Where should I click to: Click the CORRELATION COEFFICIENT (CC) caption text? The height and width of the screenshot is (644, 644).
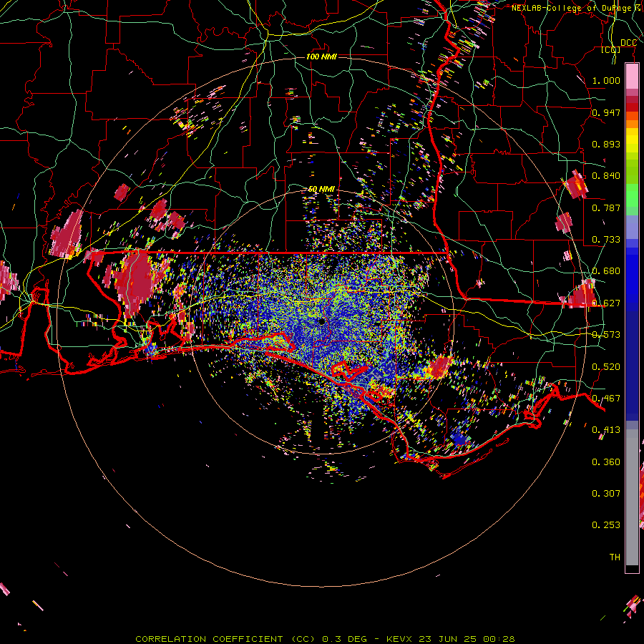click(225, 639)
